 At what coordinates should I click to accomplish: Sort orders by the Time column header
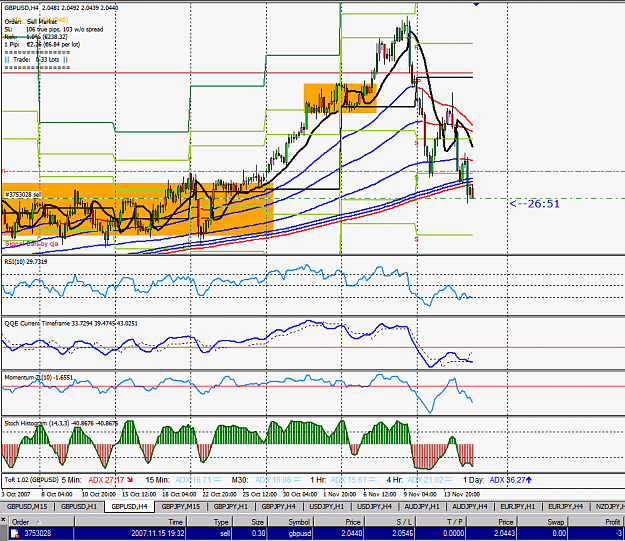(x=131, y=522)
